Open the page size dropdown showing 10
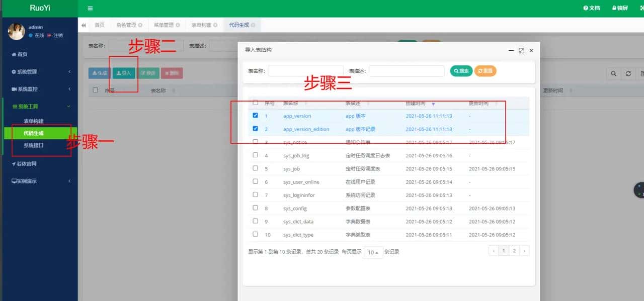This screenshot has width=644, height=301. point(373,252)
